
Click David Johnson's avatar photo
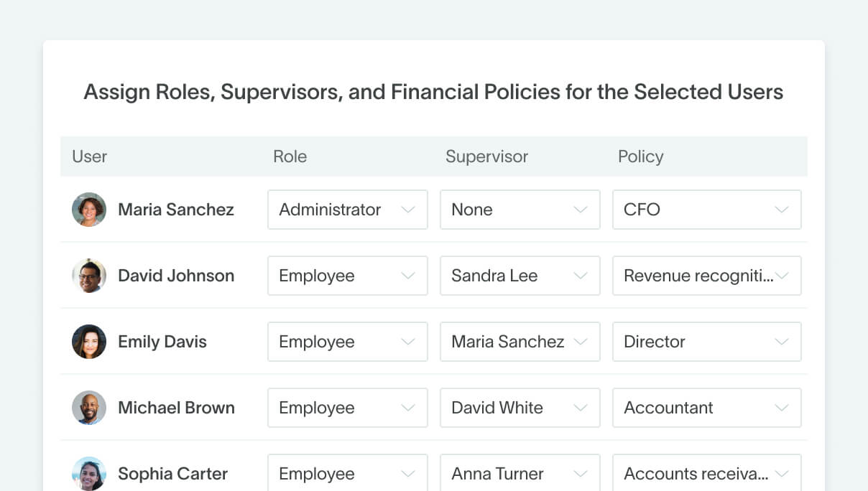coord(89,276)
